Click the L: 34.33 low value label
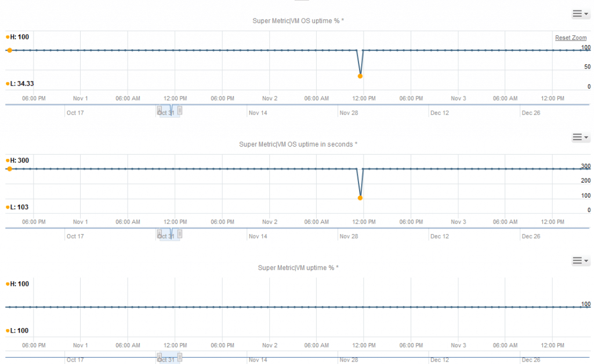594x364 pixels. 20,83
